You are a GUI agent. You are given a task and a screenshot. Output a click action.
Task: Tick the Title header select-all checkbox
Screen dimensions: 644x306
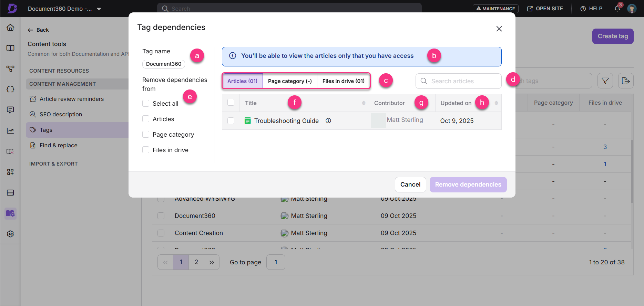coord(231,102)
